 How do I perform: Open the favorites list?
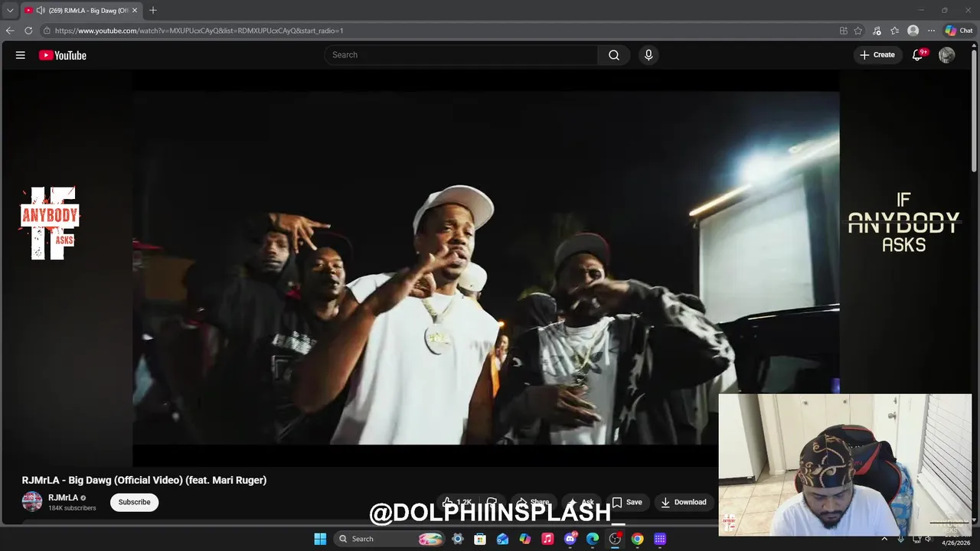click(x=894, y=31)
